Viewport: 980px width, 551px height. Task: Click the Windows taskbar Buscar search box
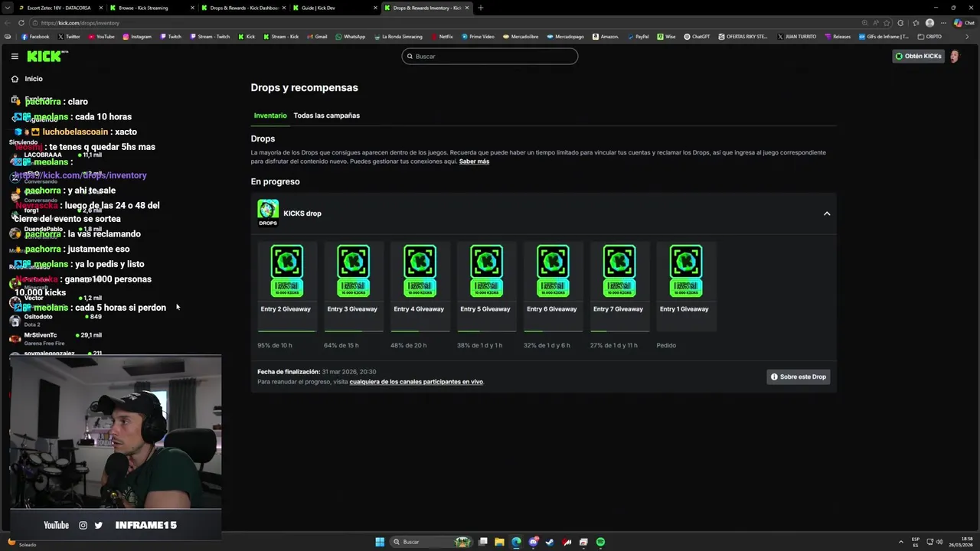click(x=432, y=542)
